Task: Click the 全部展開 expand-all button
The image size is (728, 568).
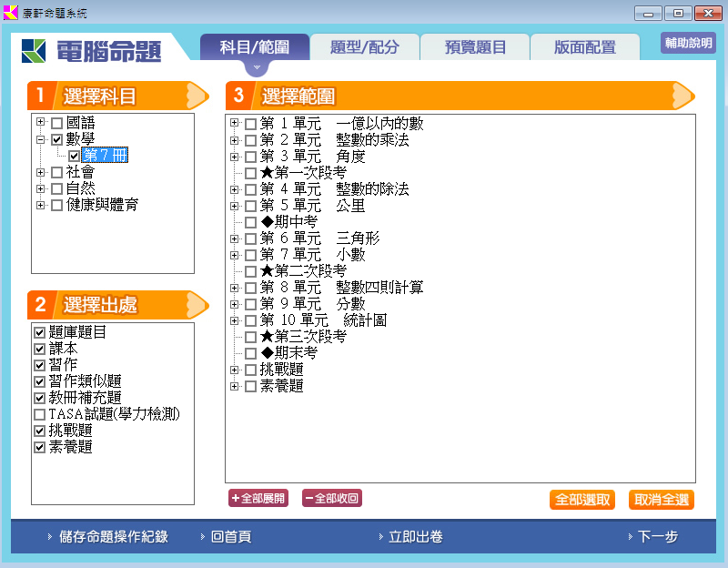Action: [258, 498]
